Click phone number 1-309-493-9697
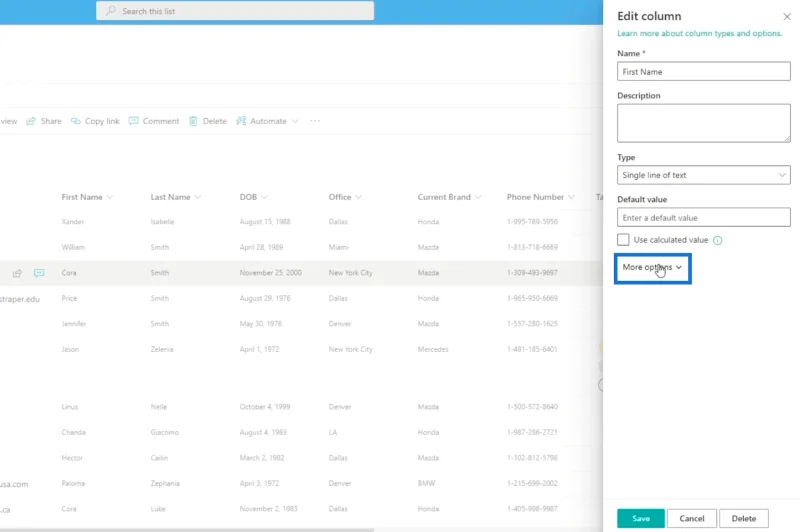This screenshot has width=800, height=532. click(532, 273)
